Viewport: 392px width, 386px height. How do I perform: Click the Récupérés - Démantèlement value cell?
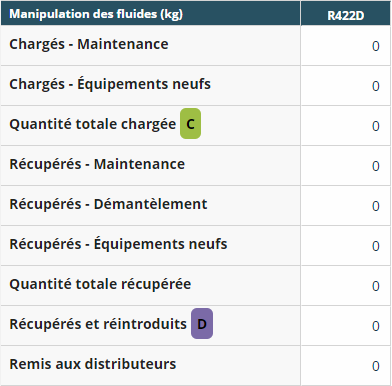[346, 206]
